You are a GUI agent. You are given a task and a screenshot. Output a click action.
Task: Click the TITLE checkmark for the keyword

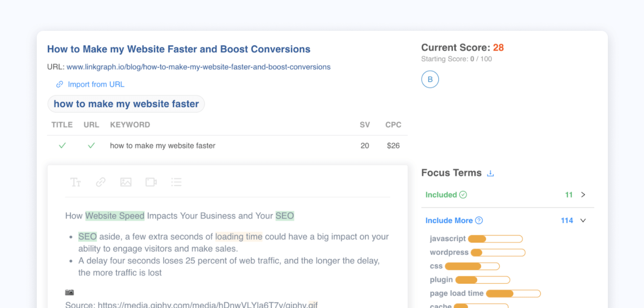pyautogui.click(x=62, y=145)
